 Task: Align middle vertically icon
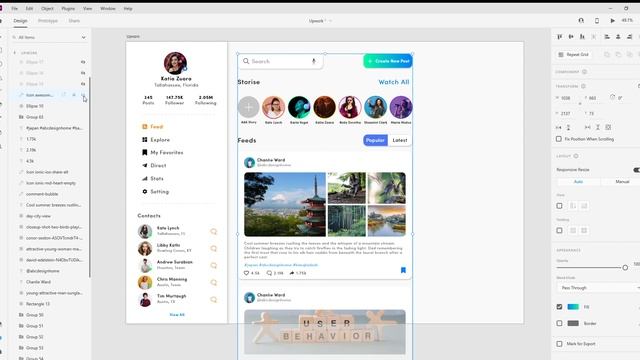(x=571, y=37)
